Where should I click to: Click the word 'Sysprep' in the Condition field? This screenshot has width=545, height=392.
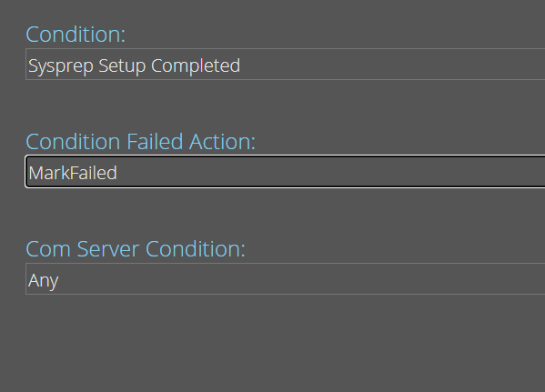click(61, 66)
